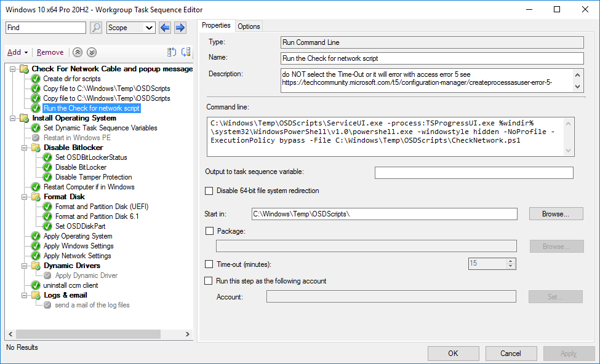Screen dimensions: 600x364
Task: Click green check icon of Apply Operating System
Action: point(36,236)
